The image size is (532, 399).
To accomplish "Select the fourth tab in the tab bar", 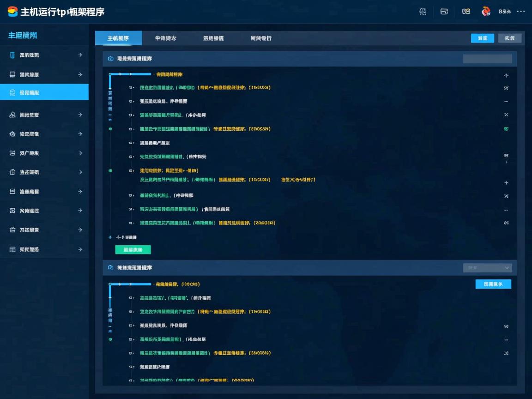I will [x=261, y=38].
